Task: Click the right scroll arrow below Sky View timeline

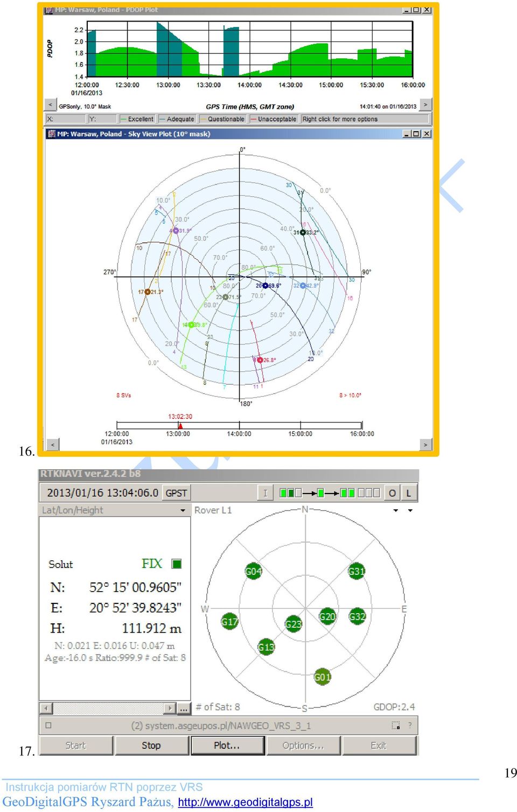Action: click(425, 445)
